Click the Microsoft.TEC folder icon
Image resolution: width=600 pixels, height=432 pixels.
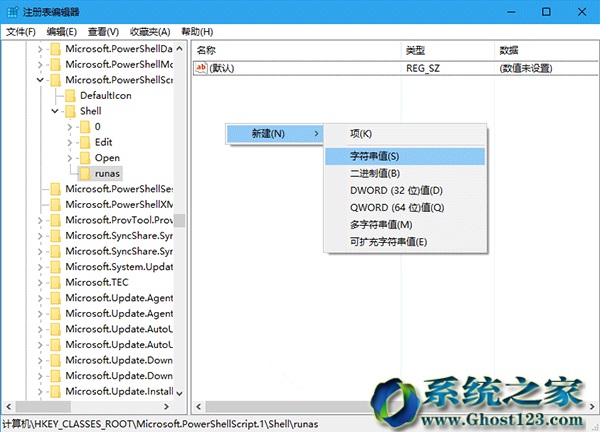[55, 283]
